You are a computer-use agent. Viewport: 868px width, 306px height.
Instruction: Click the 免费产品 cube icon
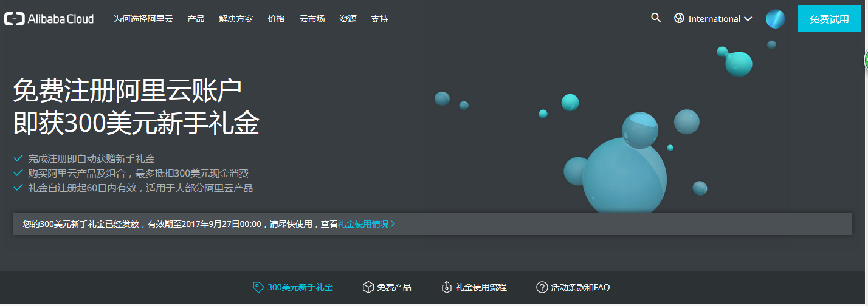point(368,287)
